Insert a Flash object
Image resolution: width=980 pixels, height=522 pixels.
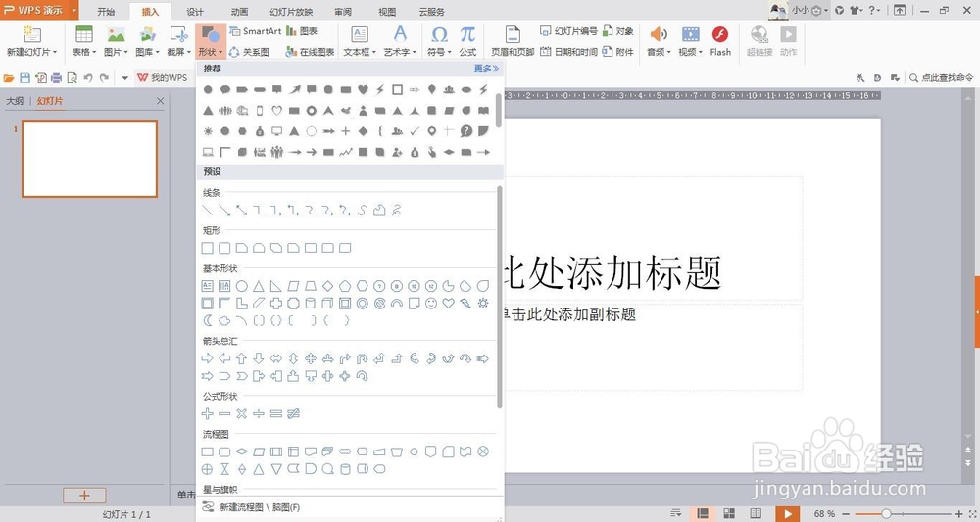[720, 41]
